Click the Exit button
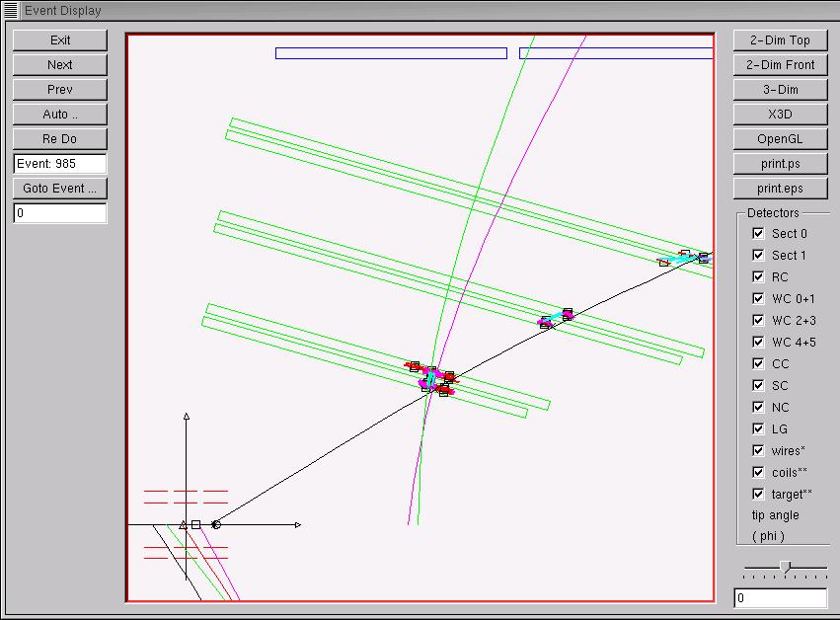The width and height of the screenshot is (840, 620). point(60,40)
